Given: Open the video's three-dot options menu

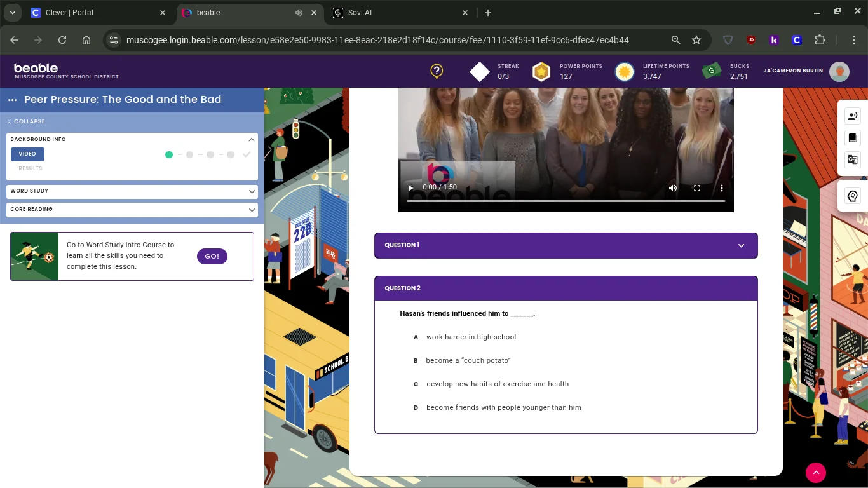Looking at the screenshot, I should click(x=722, y=187).
